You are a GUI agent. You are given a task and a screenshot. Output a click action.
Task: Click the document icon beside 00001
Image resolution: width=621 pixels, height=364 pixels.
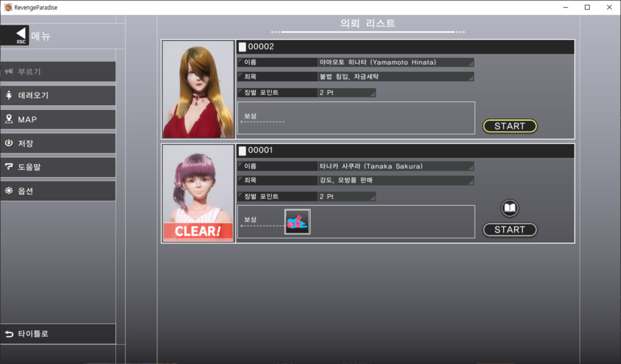(242, 151)
